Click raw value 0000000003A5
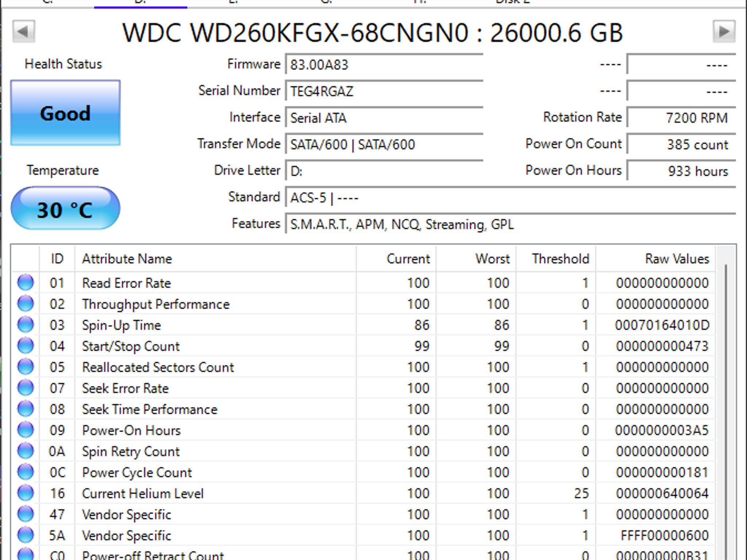Screen dimensions: 747x560 (x=662, y=431)
